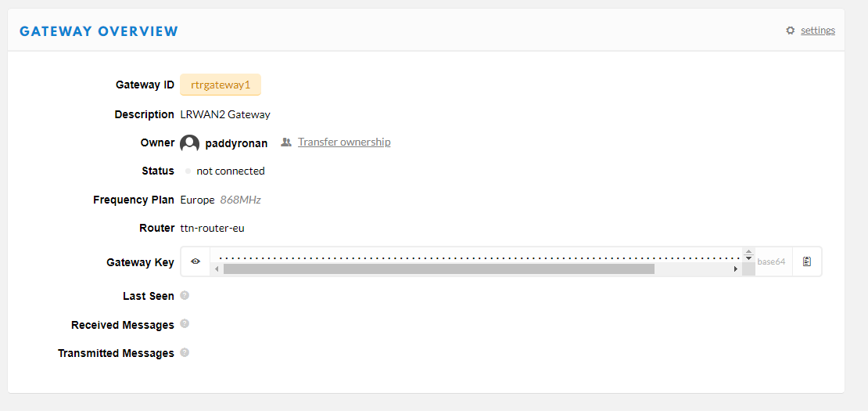Click the paddyronan owner name

pos(236,143)
